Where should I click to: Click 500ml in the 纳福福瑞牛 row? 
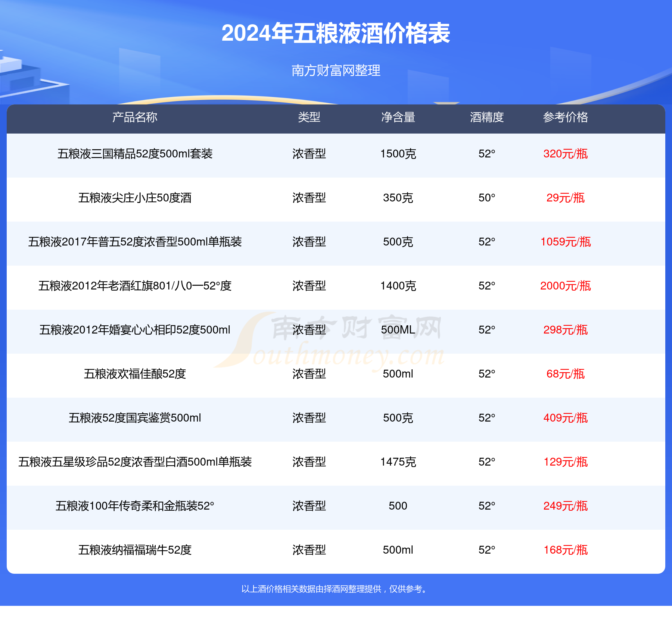click(398, 550)
